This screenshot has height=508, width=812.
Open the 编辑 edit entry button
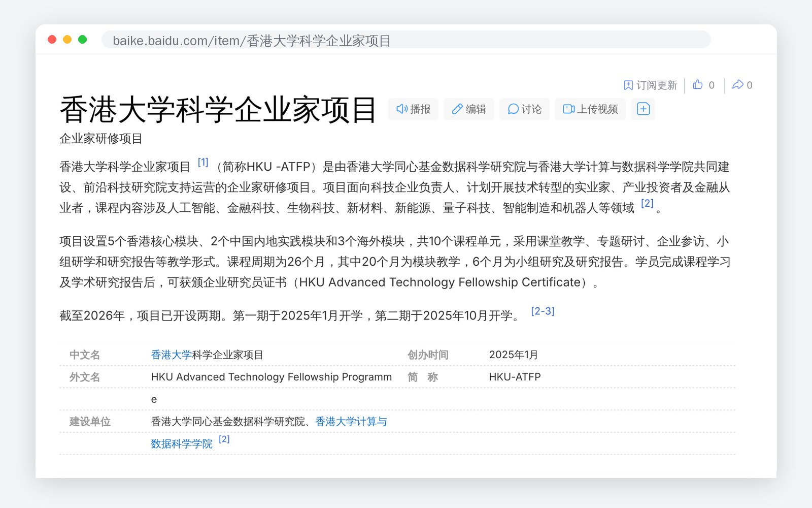click(x=469, y=109)
